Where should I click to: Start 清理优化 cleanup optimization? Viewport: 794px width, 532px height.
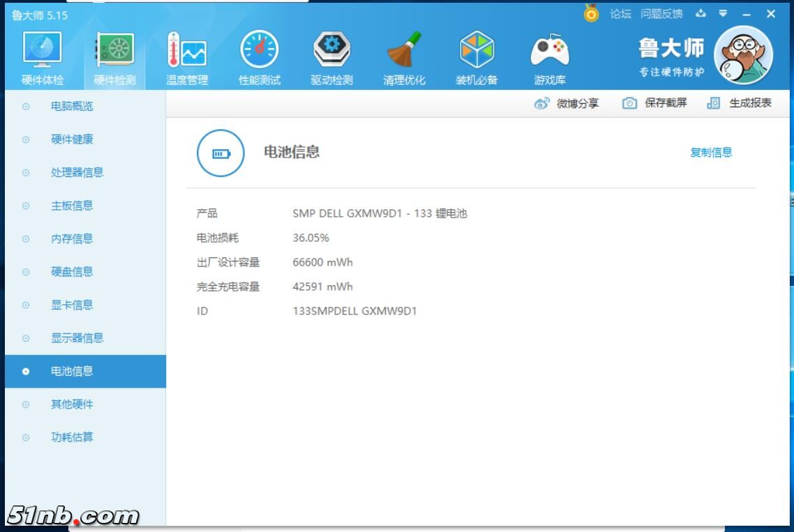click(403, 52)
